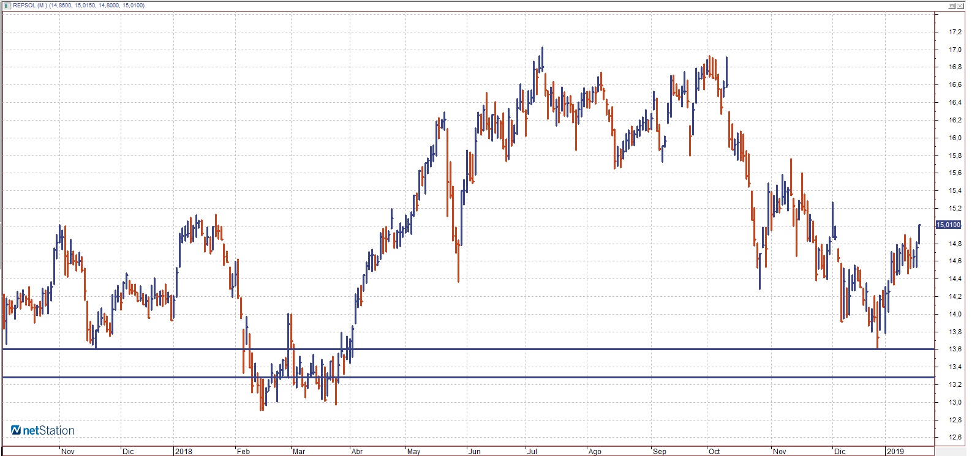Click the Sep label on time axis
980x456 pixels.
[660, 452]
